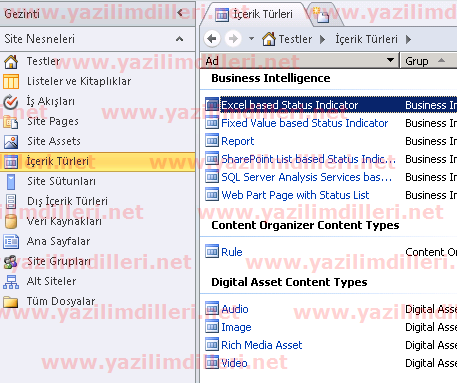Screen dimensions: 457x383
Task: Click the back navigation arrow
Action: pos(212,39)
